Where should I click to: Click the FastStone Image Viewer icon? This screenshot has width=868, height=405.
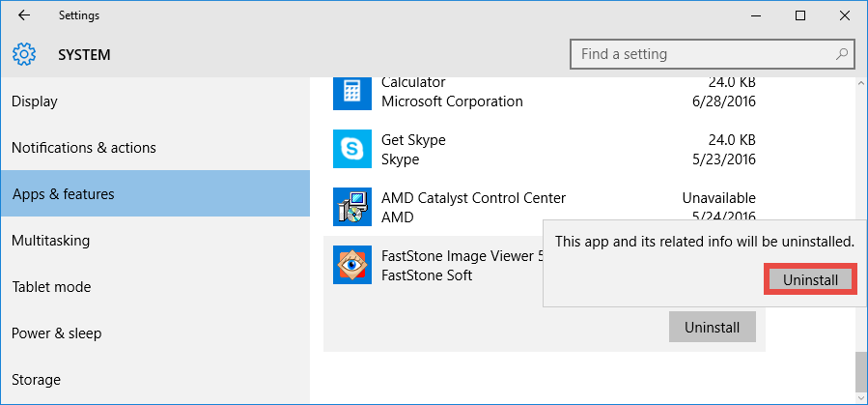tap(352, 265)
